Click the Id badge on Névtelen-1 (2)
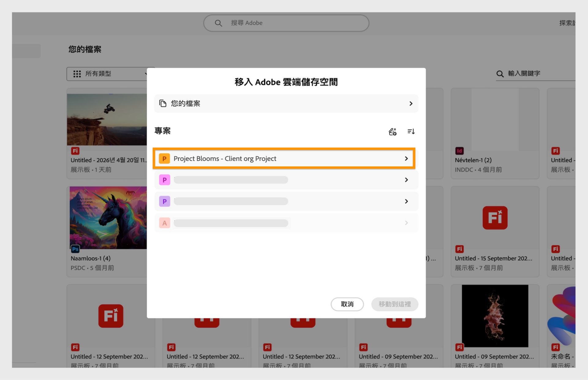 pos(459,151)
